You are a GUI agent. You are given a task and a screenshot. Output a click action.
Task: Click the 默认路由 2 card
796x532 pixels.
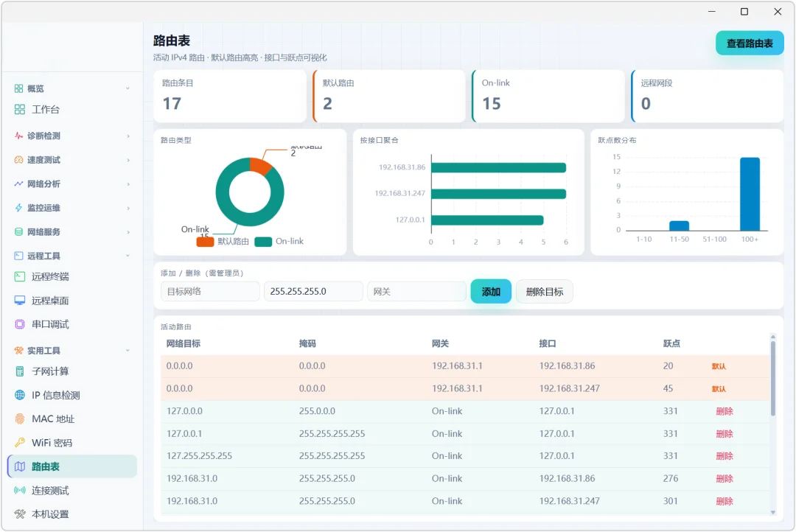(x=389, y=96)
